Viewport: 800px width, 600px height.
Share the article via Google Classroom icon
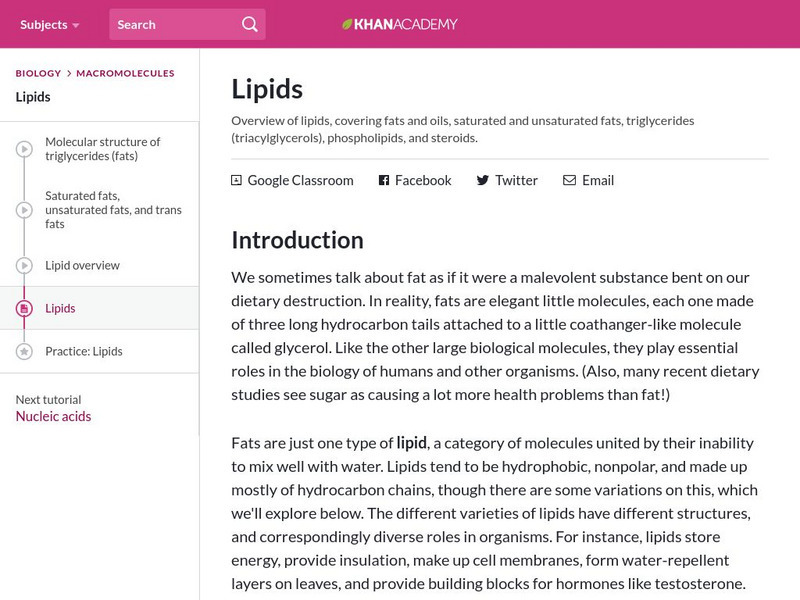(236, 180)
